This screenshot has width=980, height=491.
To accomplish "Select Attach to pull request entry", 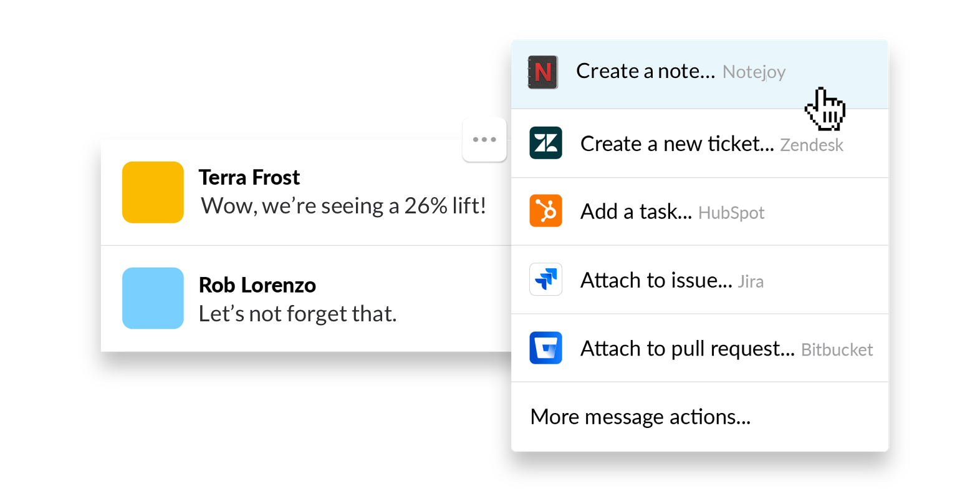I will coord(699,348).
